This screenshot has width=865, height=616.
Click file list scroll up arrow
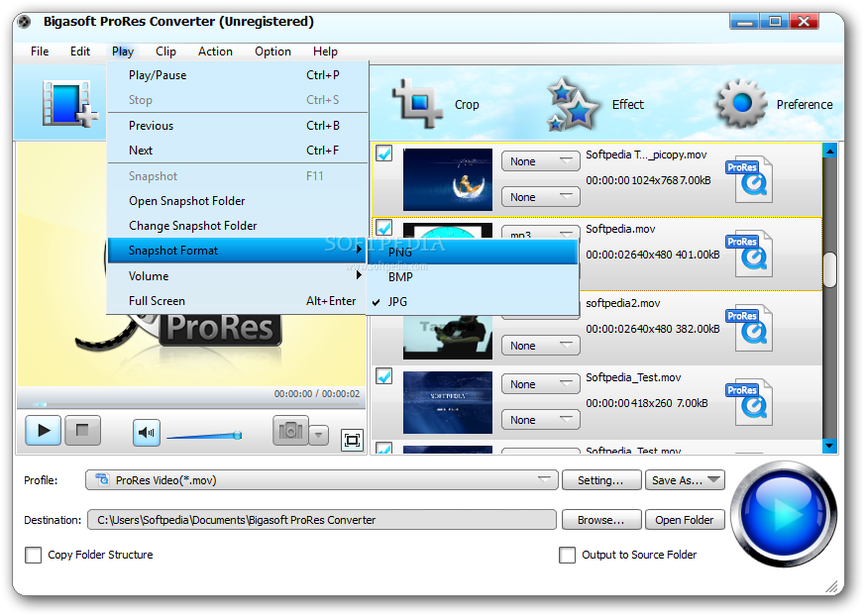click(829, 150)
